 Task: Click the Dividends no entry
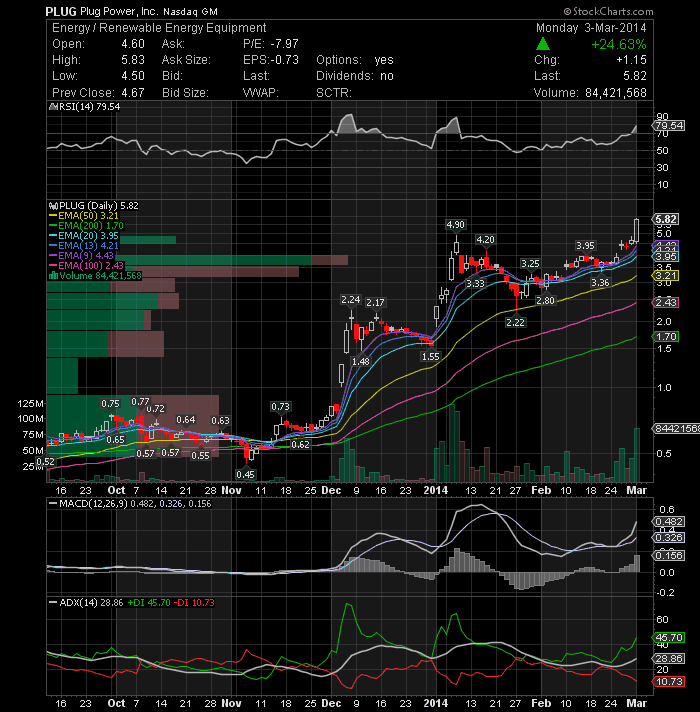click(355, 76)
